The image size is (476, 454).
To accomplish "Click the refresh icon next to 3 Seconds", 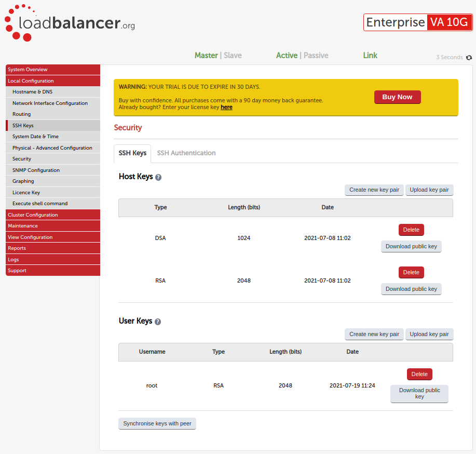I will click(469, 58).
